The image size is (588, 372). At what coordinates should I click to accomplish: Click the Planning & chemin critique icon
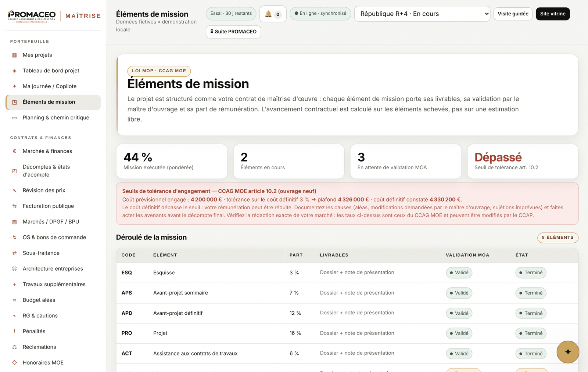coord(15,118)
